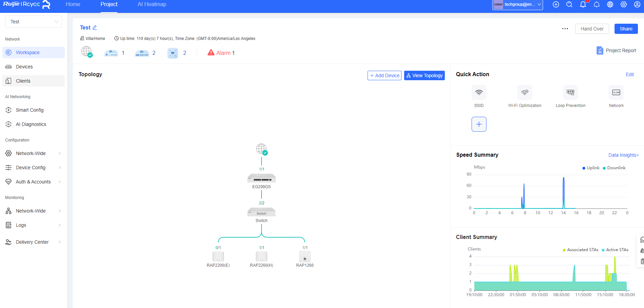Switch to the AI Heatmap tab
The height and width of the screenshot is (308, 644).
click(151, 4)
